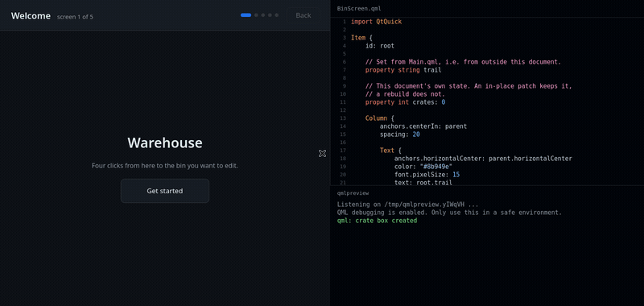The image size is (644, 306).
Task: Click line number 11 in gutter
Action: [344, 102]
